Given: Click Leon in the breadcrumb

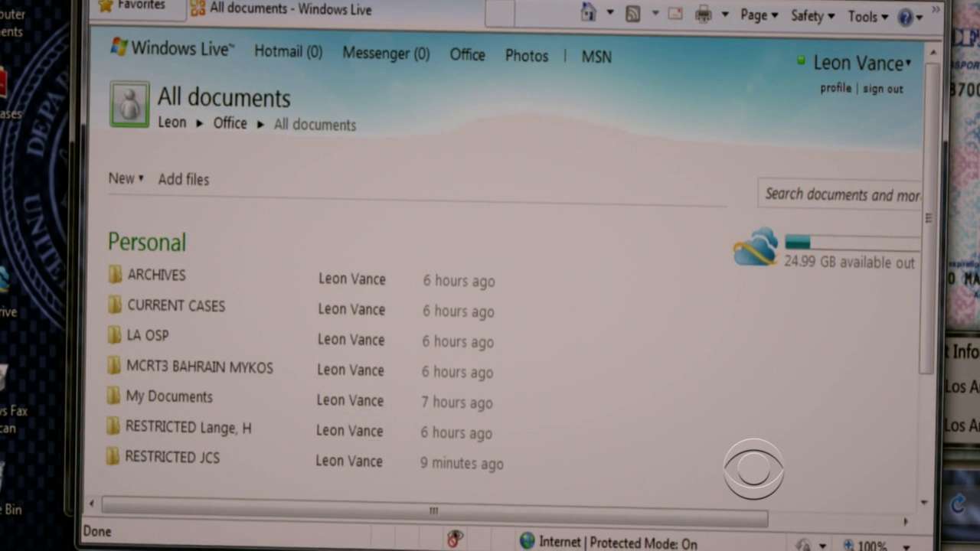Looking at the screenshot, I should (171, 122).
